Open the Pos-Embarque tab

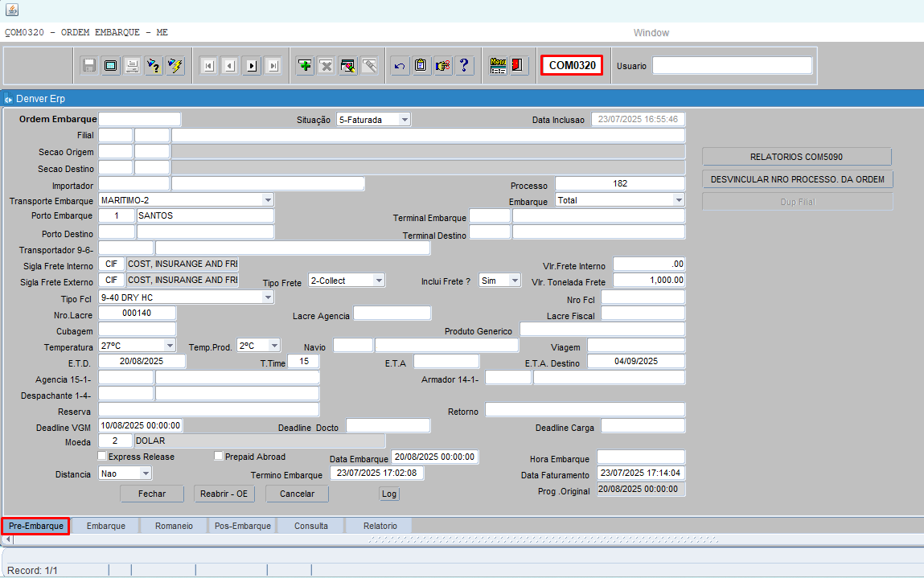tap(242, 526)
